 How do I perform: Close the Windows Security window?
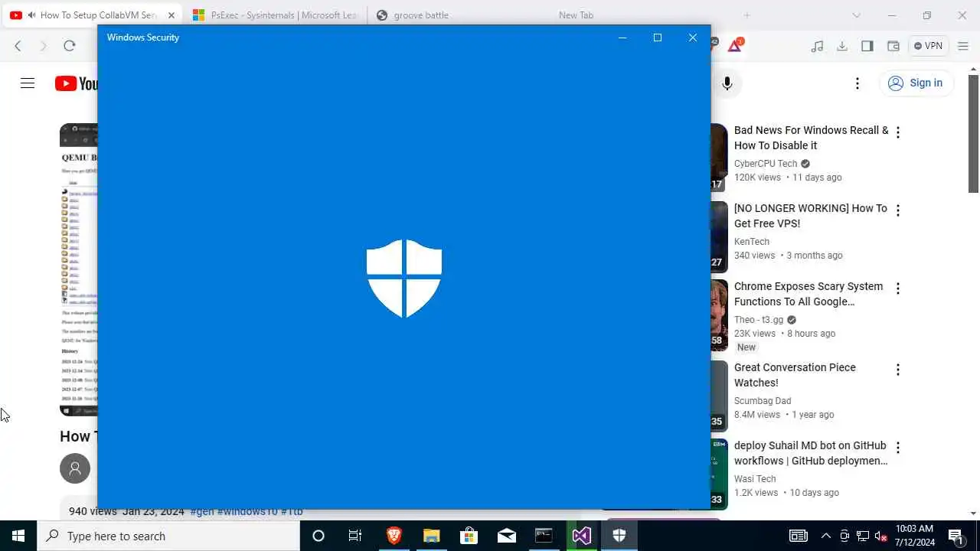(x=693, y=37)
